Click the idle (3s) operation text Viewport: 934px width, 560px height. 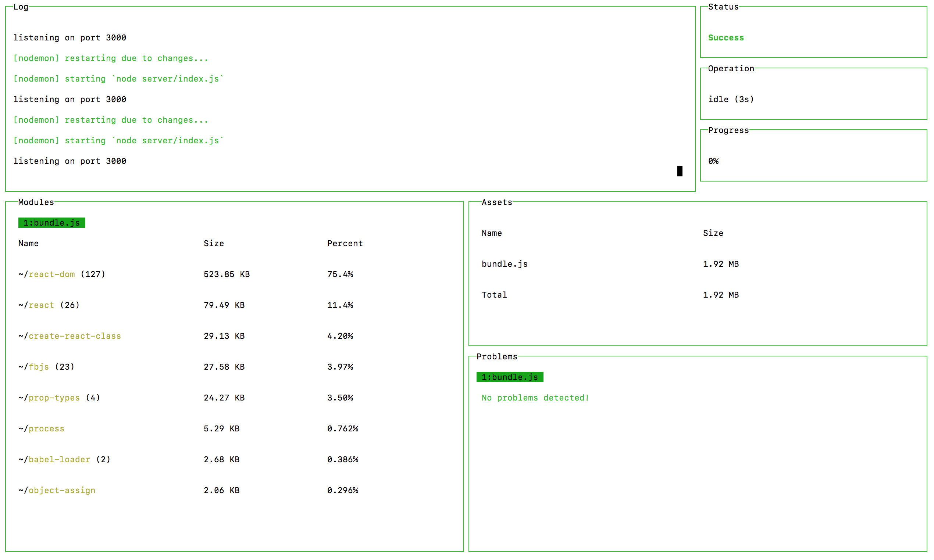731,99
